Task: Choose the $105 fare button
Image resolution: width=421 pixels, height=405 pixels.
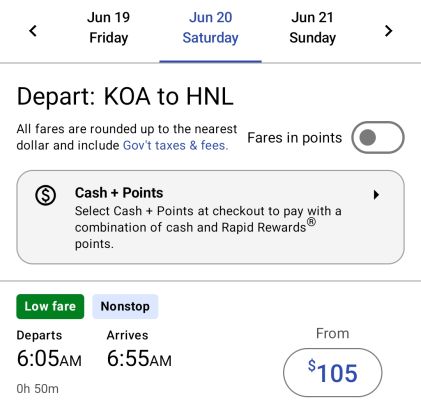Action: click(x=333, y=373)
